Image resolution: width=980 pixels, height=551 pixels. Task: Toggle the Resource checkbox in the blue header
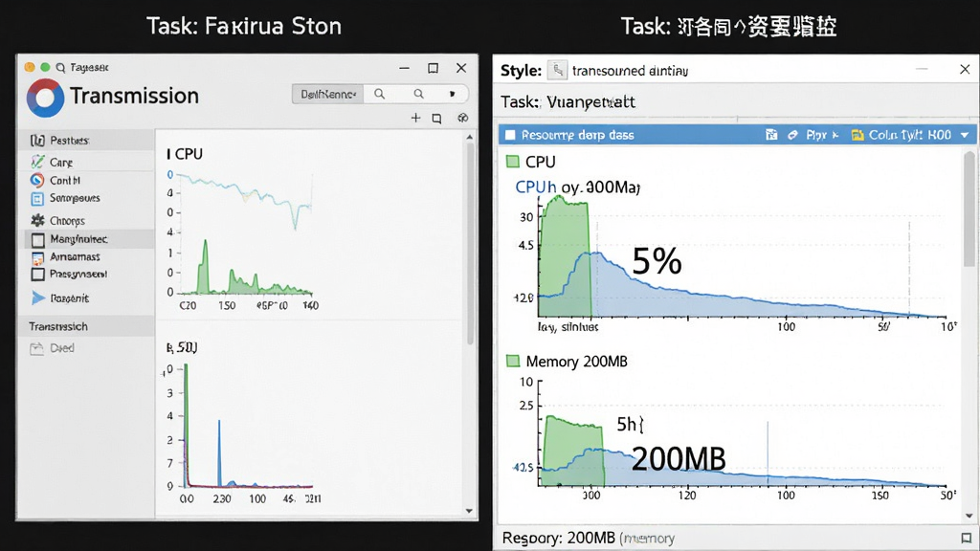click(510, 135)
